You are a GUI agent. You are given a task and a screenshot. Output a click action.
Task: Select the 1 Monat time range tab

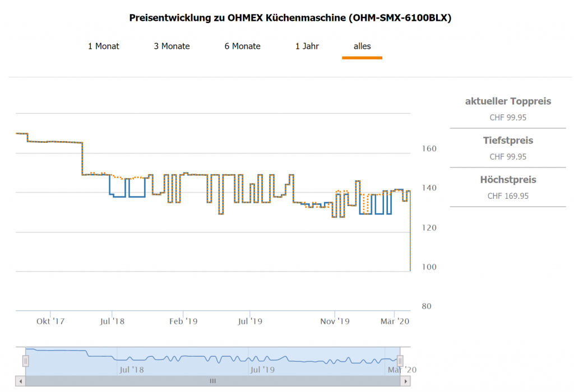104,46
